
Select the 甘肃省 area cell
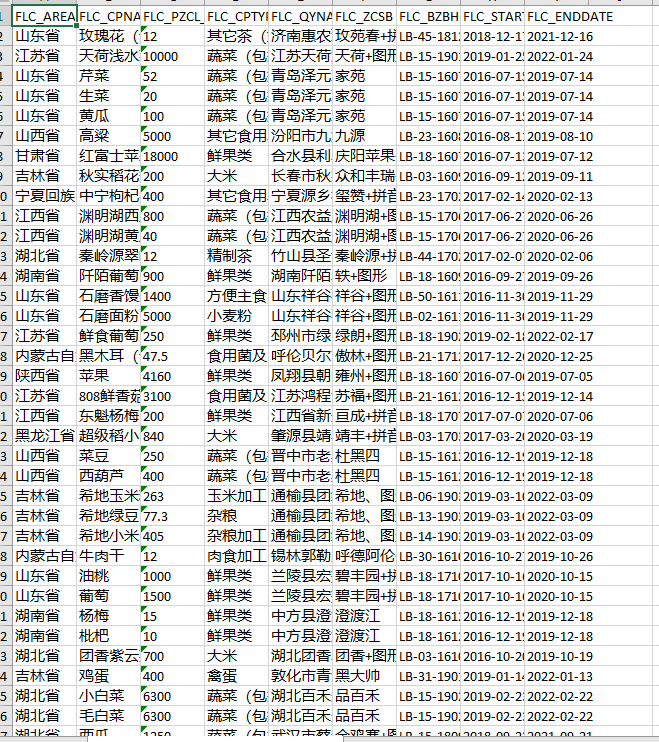(44, 156)
